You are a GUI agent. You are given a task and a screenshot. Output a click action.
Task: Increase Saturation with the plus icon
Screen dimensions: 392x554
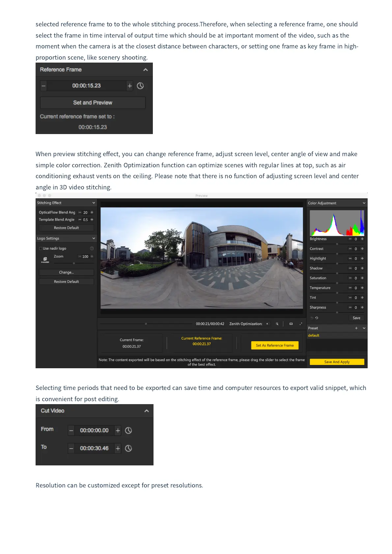362,278
